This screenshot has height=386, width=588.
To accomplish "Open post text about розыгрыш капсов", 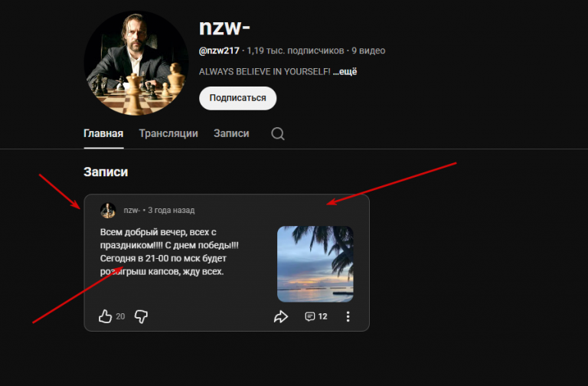I will pos(169,252).
